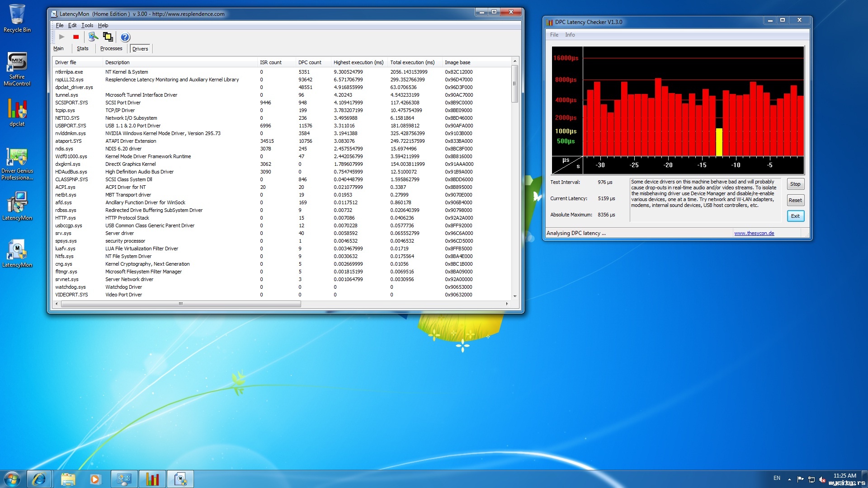Select the nvlddmkm.sys driver file entry
This screenshot has height=488, width=868.
[x=71, y=133]
